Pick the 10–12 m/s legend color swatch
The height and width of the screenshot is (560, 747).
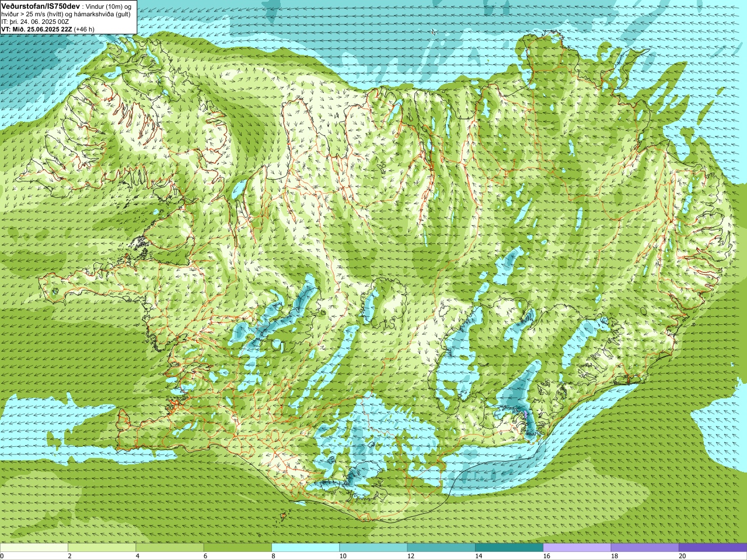pyautogui.click(x=373, y=548)
